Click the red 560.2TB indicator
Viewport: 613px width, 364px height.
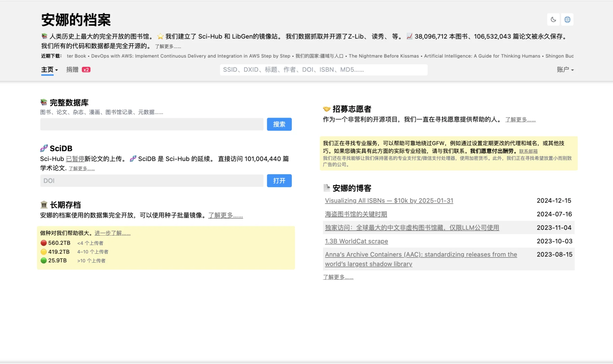coord(44,243)
